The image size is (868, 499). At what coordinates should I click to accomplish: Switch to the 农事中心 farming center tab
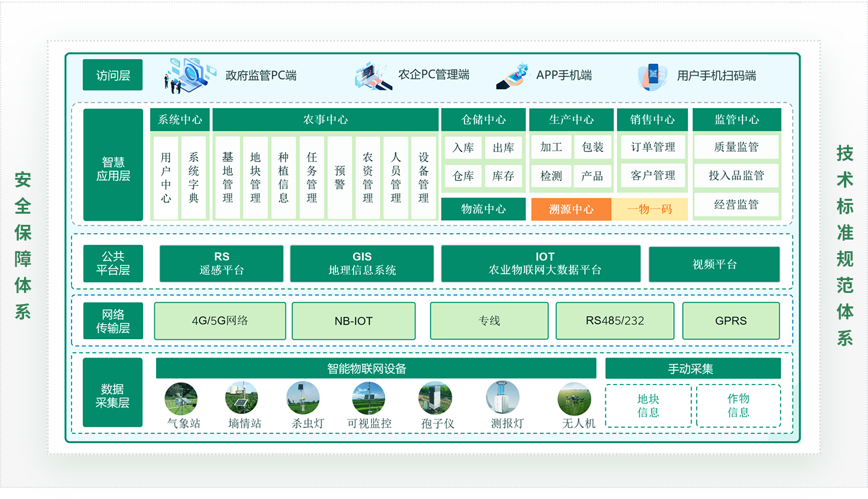click(325, 119)
